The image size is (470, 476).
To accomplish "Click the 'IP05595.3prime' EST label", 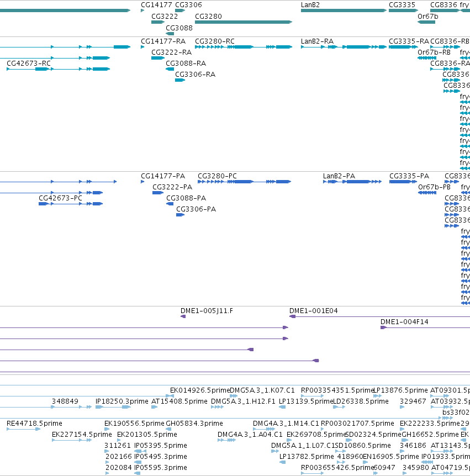I will (160, 467).
